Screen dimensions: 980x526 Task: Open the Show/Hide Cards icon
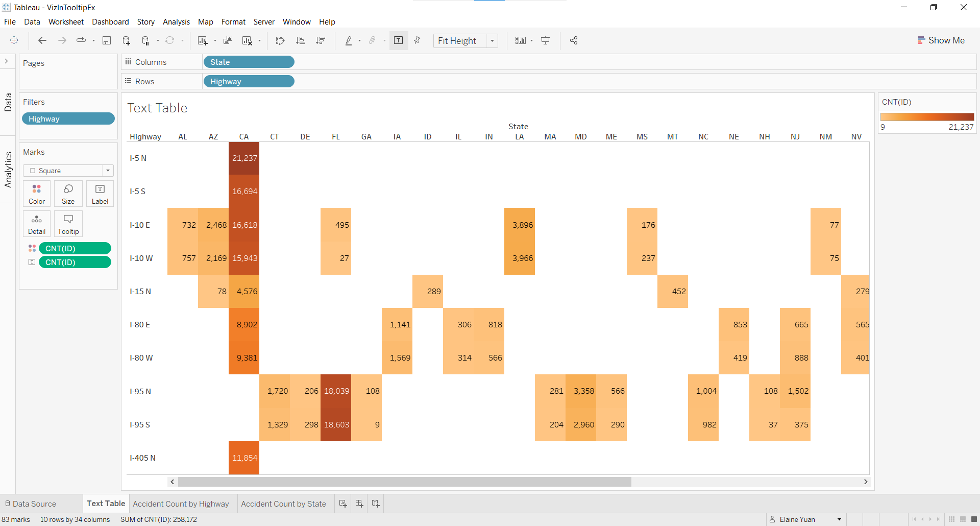(x=520, y=40)
